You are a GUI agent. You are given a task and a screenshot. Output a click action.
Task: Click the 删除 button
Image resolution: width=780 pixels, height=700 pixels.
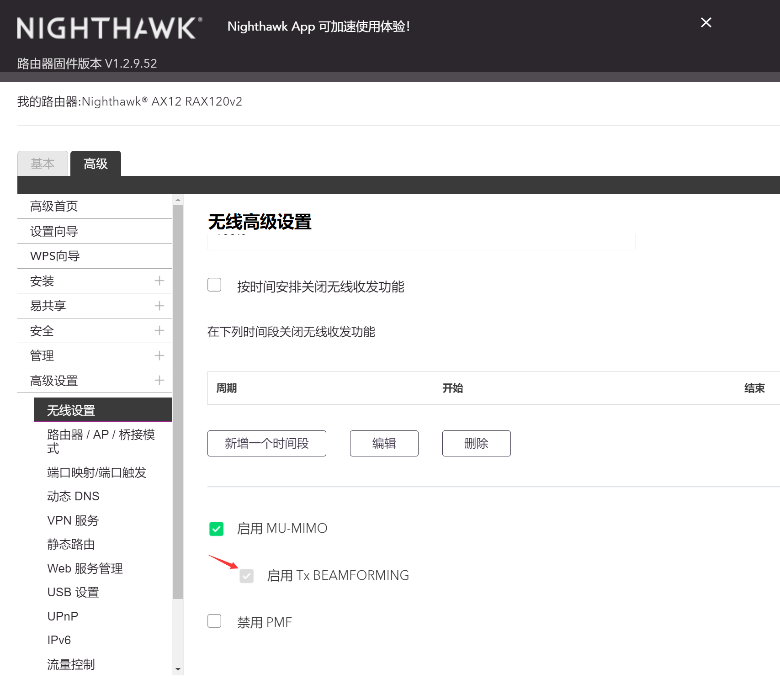coord(477,443)
